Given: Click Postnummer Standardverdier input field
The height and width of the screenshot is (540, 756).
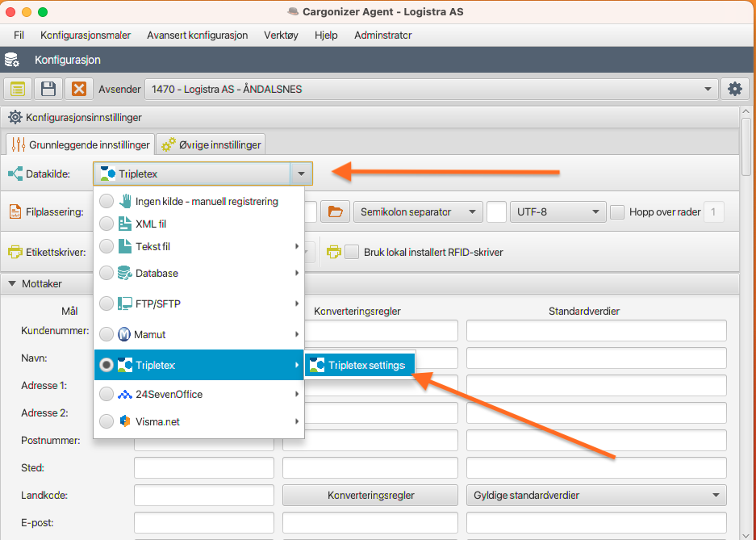Looking at the screenshot, I should tap(596, 440).
